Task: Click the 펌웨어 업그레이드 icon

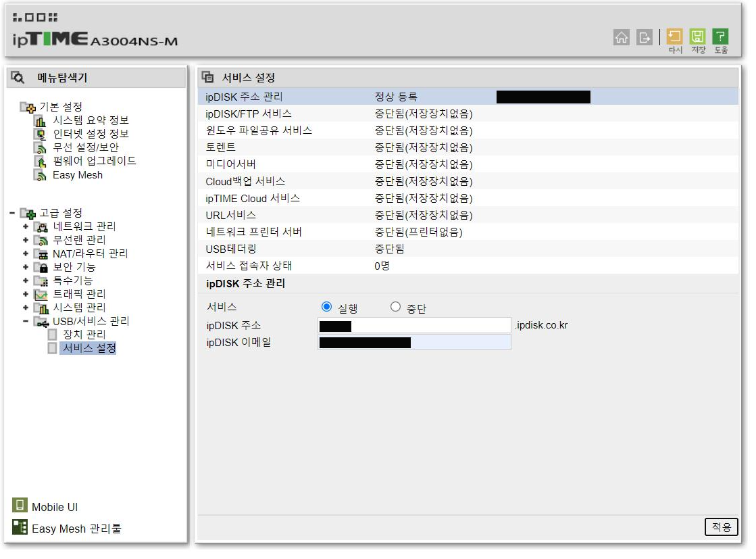Action: 41,161
